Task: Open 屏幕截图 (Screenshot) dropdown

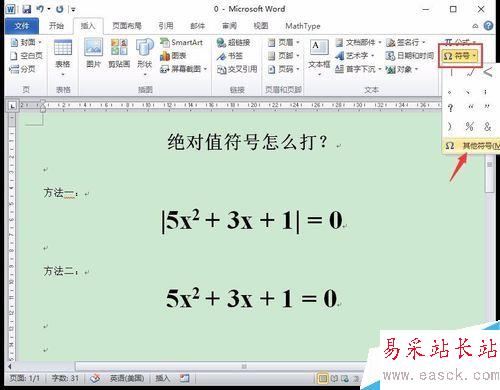Action: 184,69
